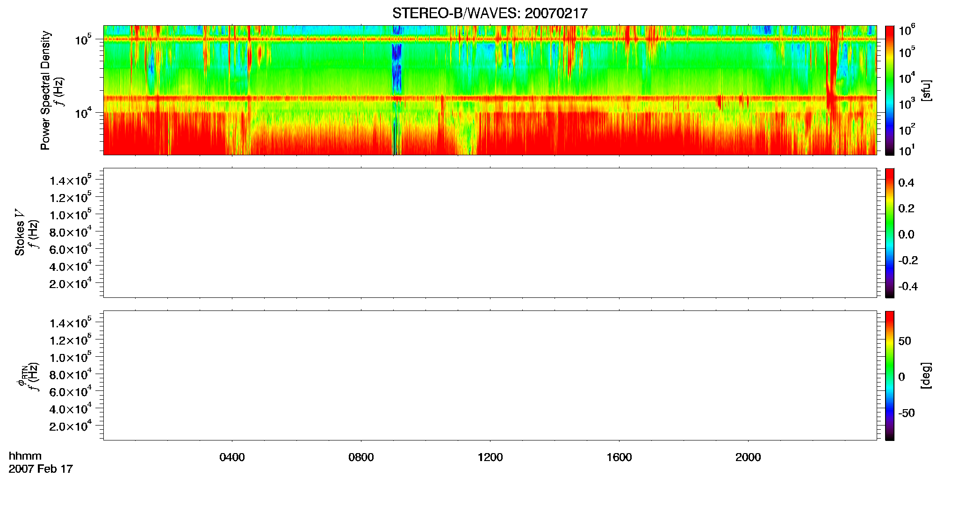Click the degrees color bar of phi panel
980x505 pixels.
[x=890, y=375]
